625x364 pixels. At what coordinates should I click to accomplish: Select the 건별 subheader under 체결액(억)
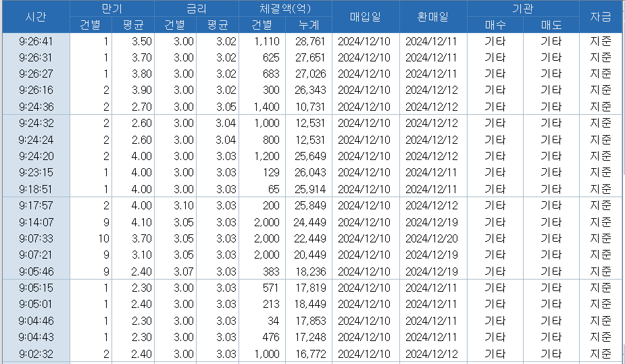(262, 25)
